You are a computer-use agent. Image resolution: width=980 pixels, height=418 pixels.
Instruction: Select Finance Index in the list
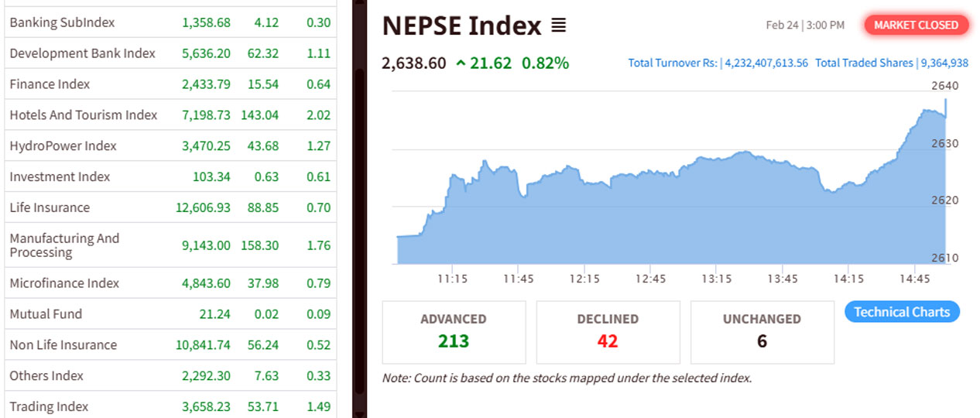click(x=50, y=84)
